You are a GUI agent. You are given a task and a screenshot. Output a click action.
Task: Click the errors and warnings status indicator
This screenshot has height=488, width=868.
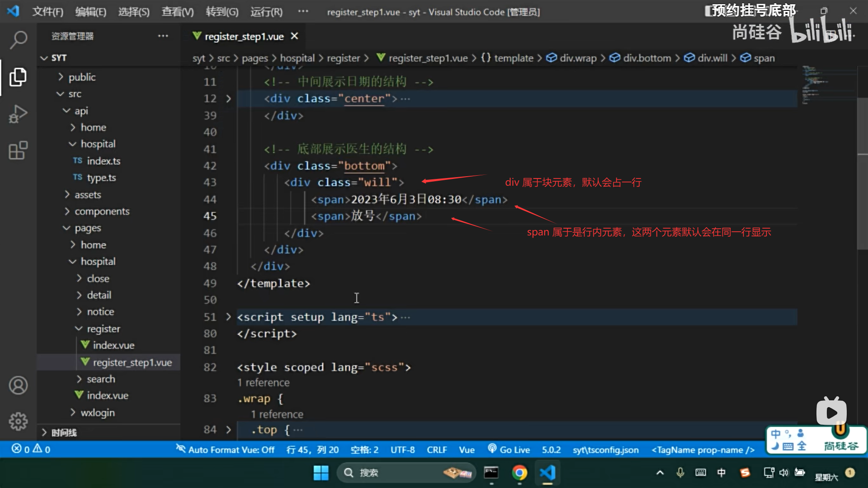click(31, 449)
